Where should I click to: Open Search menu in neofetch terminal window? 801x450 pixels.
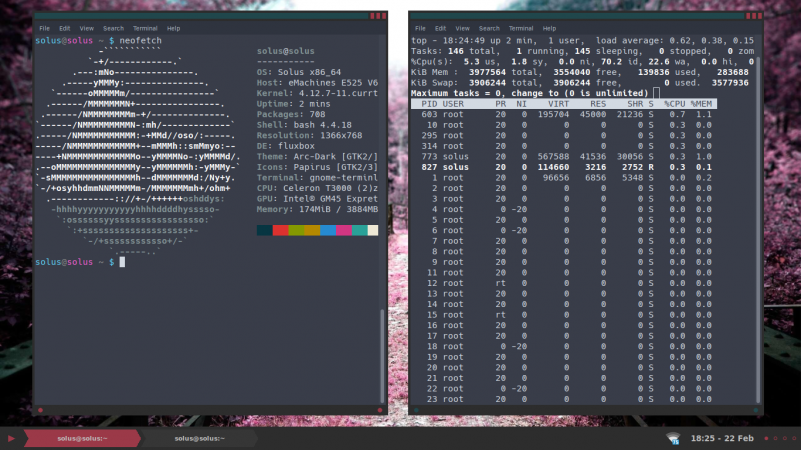pyautogui.click(x=113, y=29)
